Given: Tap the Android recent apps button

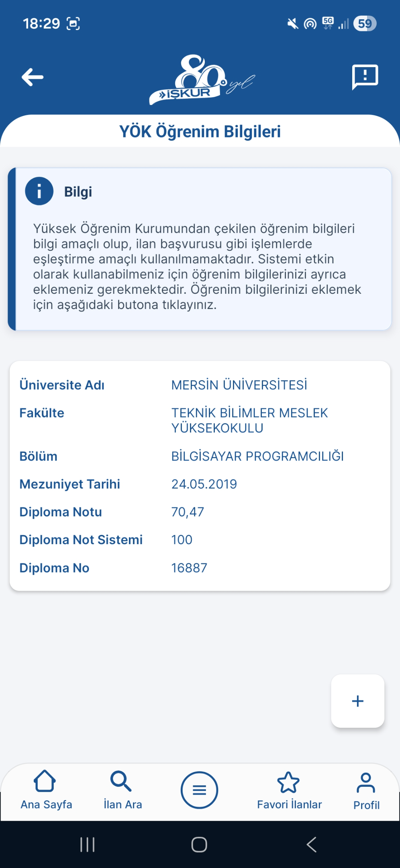Looking at the screenshot, I should 87,844.
